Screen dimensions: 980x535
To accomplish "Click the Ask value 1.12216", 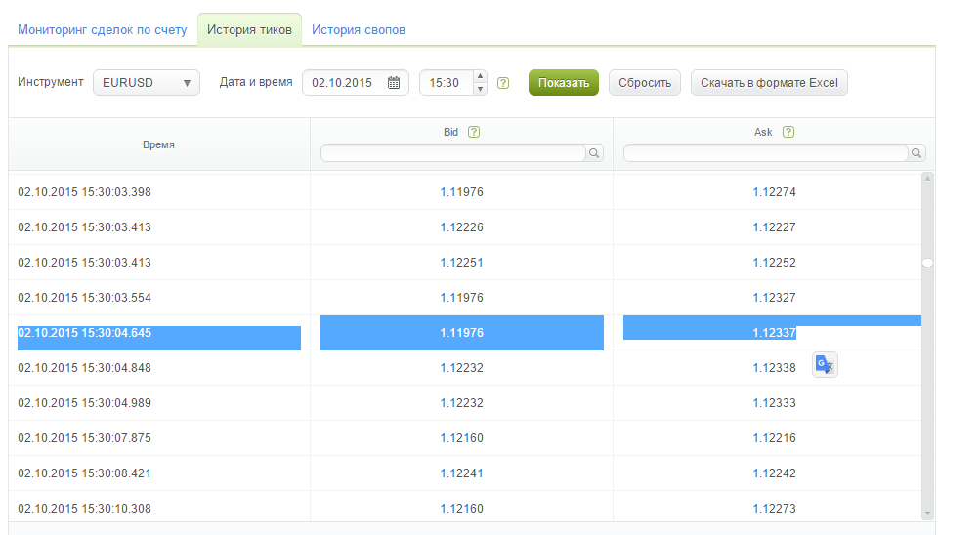I will point(775,438).
